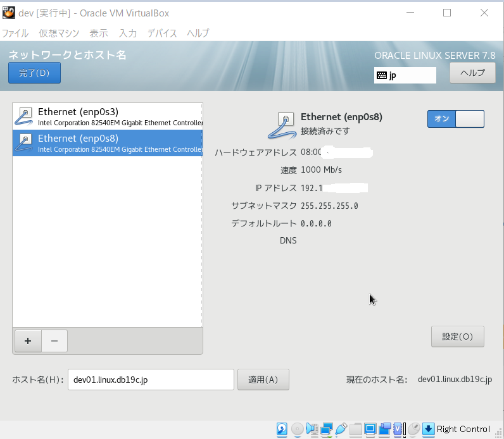
Task: Click the ORACLE LINUX SERVER 7.8 label
Action: pos(434,55)
